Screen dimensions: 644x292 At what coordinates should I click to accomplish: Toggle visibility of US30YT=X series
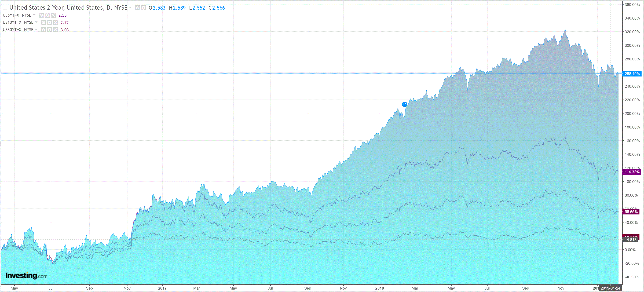coord(43,30)
